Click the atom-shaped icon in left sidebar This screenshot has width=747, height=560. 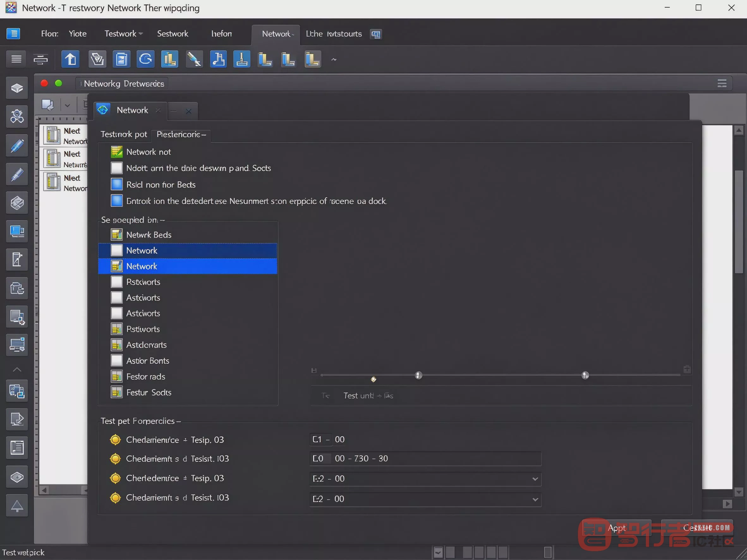point(17,117)
